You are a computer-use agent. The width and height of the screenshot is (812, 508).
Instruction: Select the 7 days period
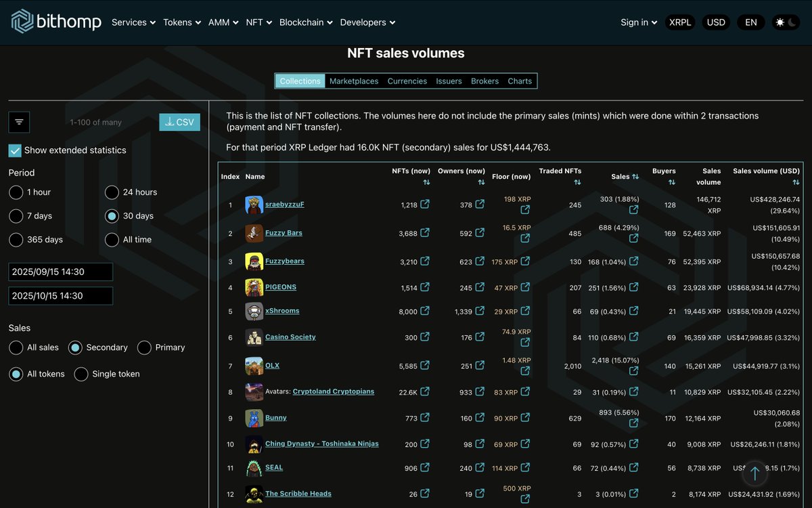[16, 216]
